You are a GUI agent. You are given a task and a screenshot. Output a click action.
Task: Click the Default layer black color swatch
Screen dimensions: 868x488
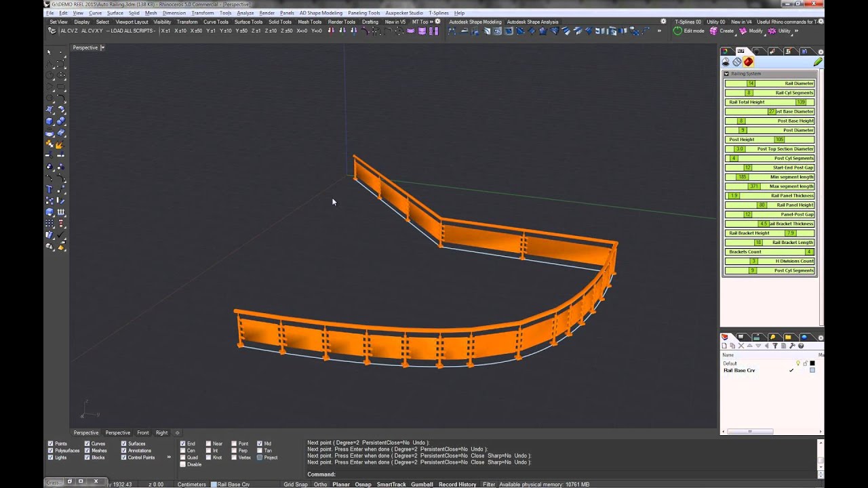[812, 363]
